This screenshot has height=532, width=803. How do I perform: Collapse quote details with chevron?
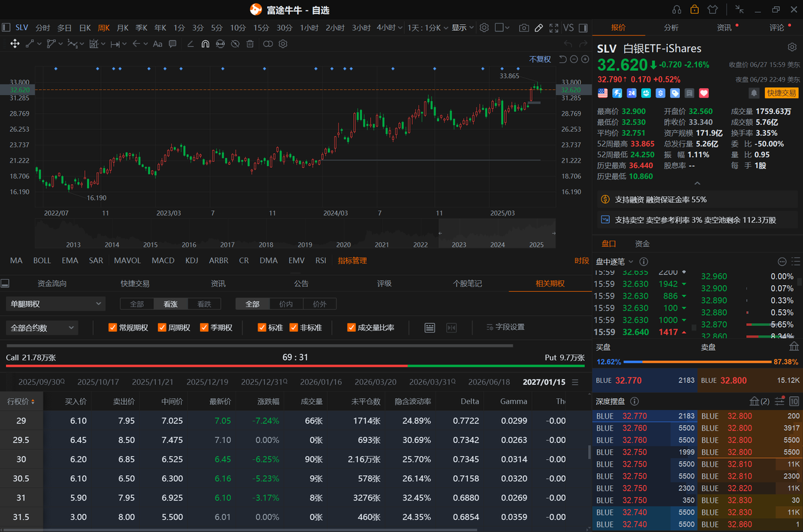coord(697,183)
